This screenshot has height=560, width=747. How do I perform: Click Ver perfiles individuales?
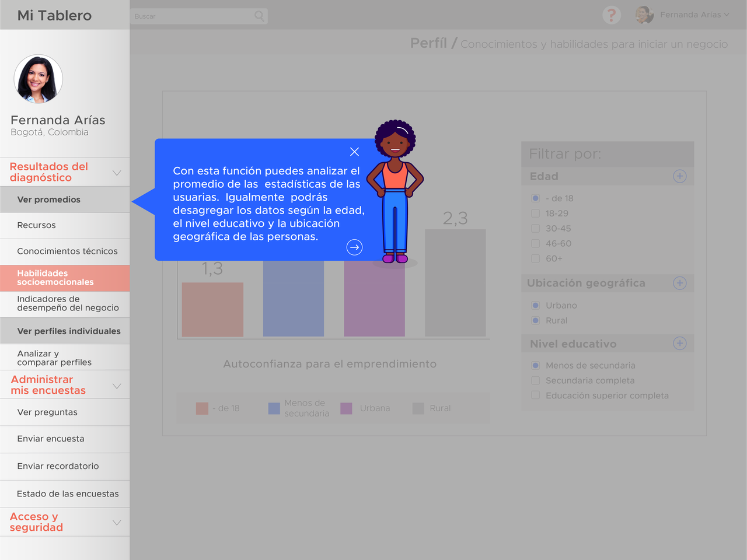tap(69, 331)
